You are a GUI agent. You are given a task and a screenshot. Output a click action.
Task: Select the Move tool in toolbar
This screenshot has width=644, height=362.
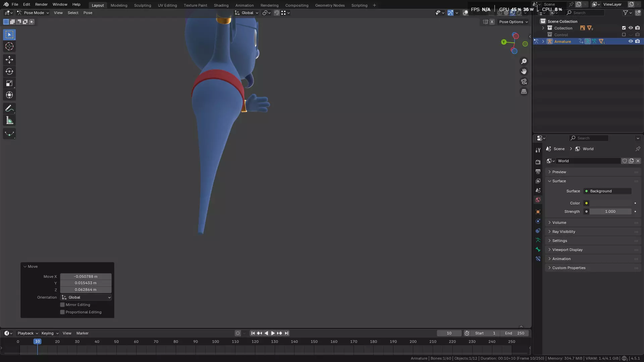(x=9, y=60)
